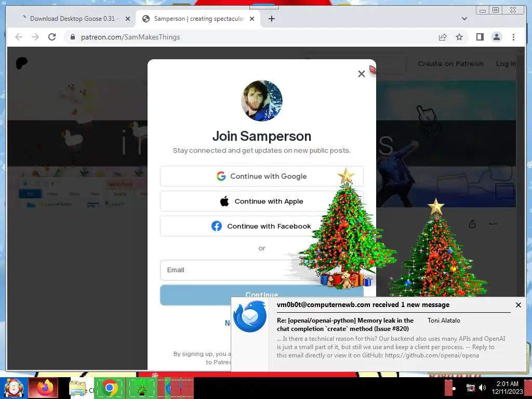
Task: Open a new browser tab
Action: tap(271, 19)
